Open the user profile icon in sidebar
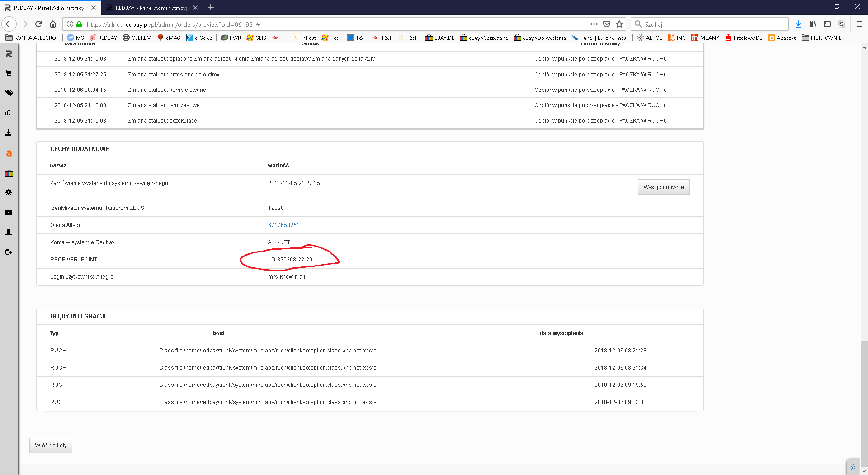Screen dimensions: 868x475 [x=9, y=232]
